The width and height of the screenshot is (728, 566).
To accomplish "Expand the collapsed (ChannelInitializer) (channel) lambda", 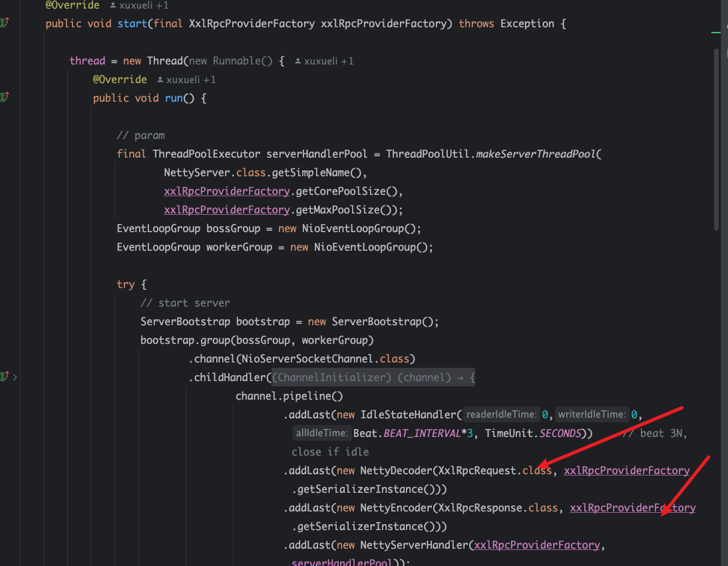I will tap(373, 378).
